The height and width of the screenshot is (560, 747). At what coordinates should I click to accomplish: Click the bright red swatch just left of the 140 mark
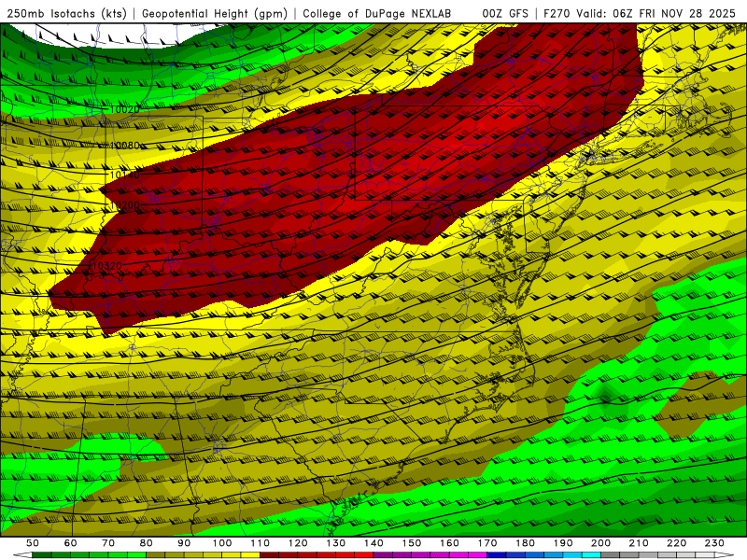364,555
